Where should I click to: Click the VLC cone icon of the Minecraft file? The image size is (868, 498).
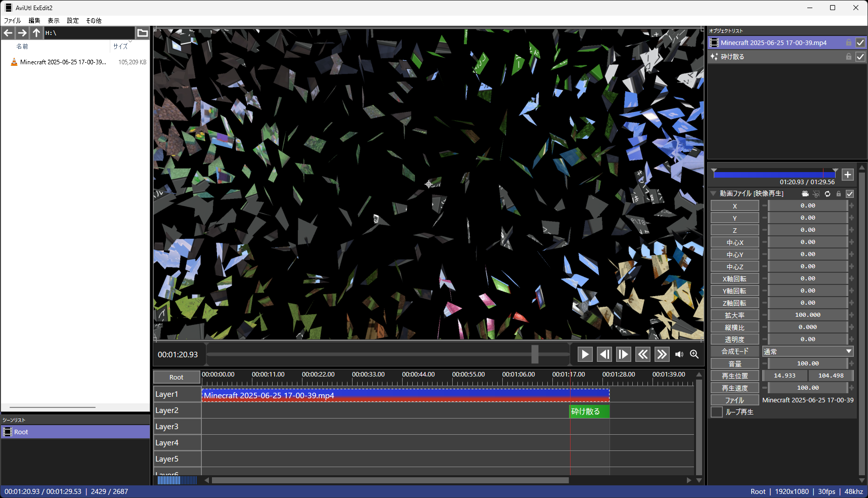(x=14, y=62)
